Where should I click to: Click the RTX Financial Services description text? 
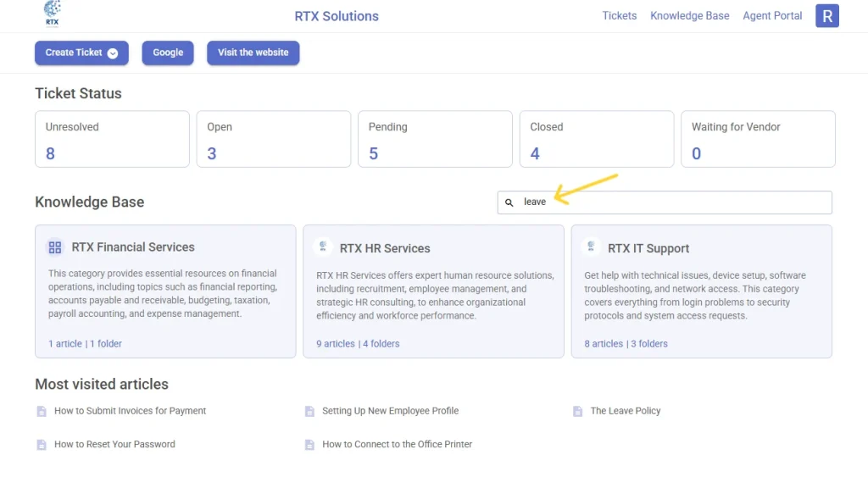coord(163,294)
